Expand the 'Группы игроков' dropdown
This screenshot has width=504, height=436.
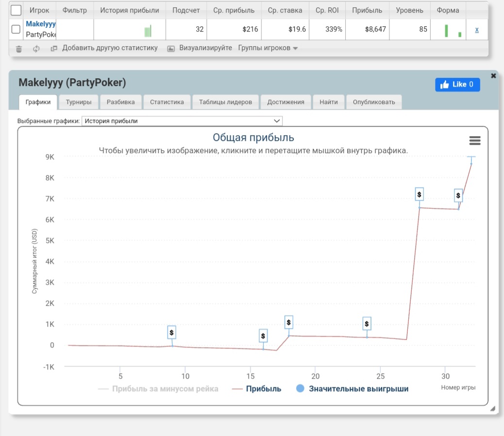tap(268, 48)
